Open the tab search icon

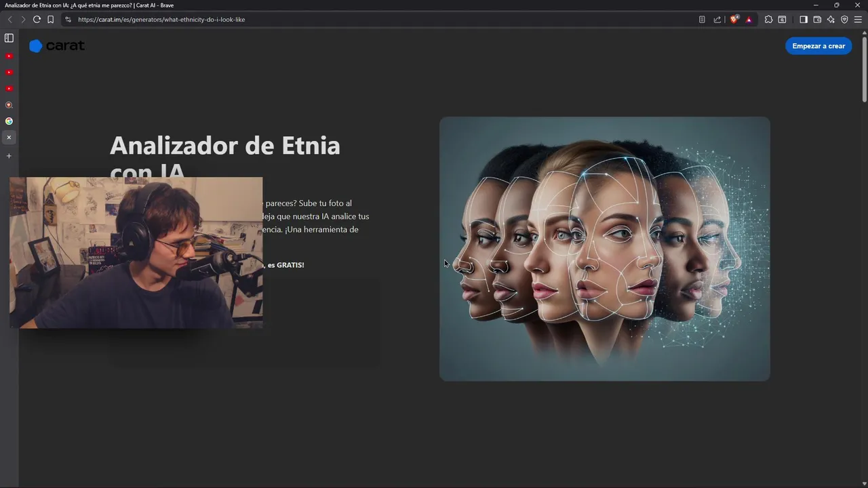[x=782, y=20]
